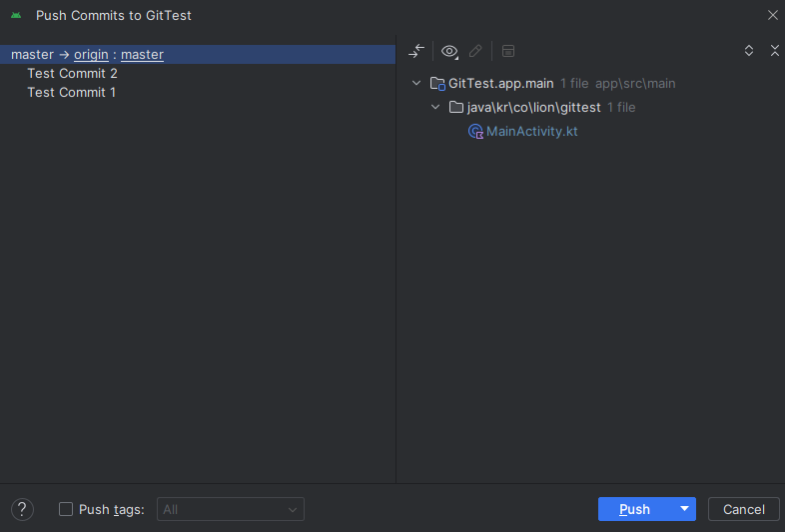
Task: Open help with the question mark icon
Action: [x=22, y=509]
